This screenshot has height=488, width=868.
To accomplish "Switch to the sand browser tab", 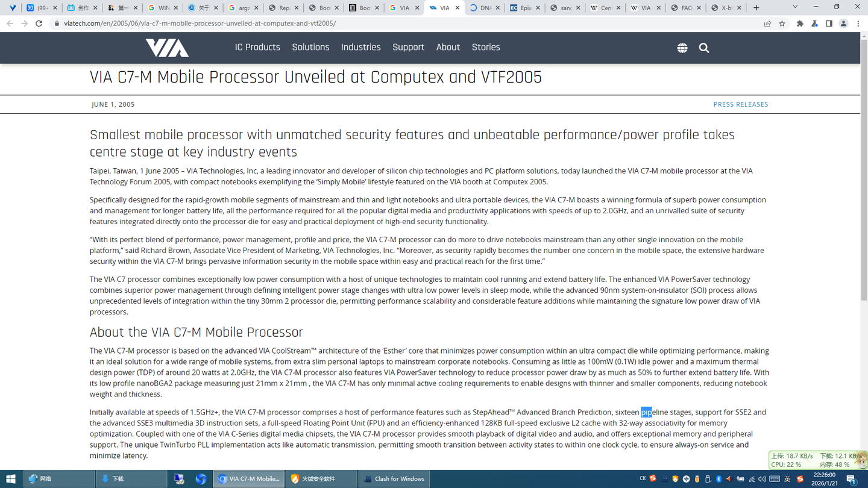I will click(565, 8).
